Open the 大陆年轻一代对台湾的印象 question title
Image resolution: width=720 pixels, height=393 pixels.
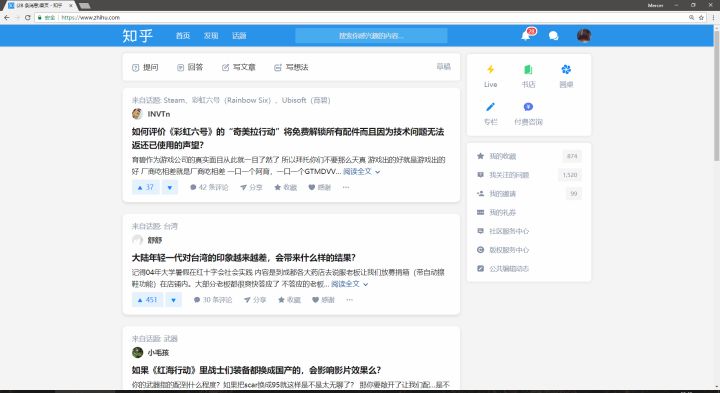pyautogui.click(x=244, y=258)
